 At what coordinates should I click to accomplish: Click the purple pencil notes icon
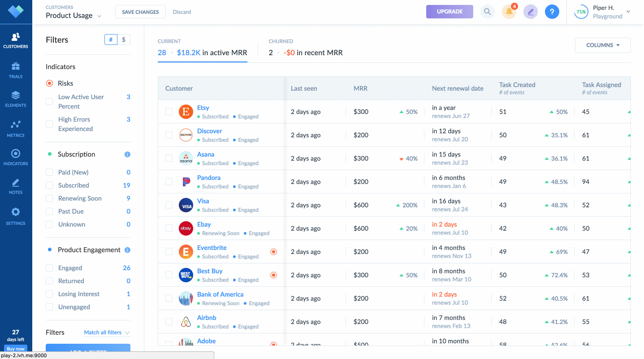[531, 12]
